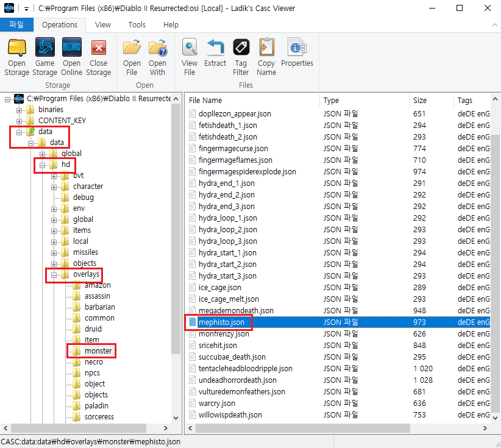Expand the character folder node
The image size is (501, 448).
tap(54, 187)
